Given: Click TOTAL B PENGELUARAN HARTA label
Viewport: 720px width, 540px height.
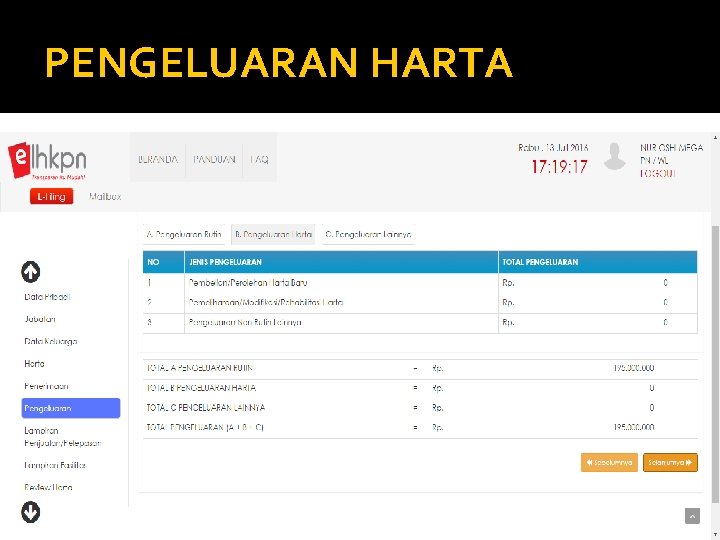Looking at the screenshot, I should 201,388.
